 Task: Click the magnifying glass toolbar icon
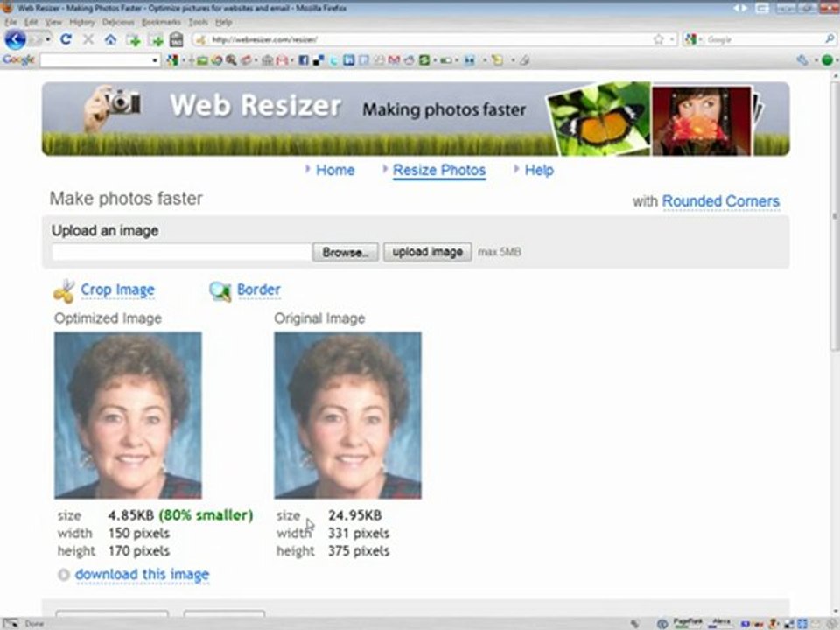(231, 60)
